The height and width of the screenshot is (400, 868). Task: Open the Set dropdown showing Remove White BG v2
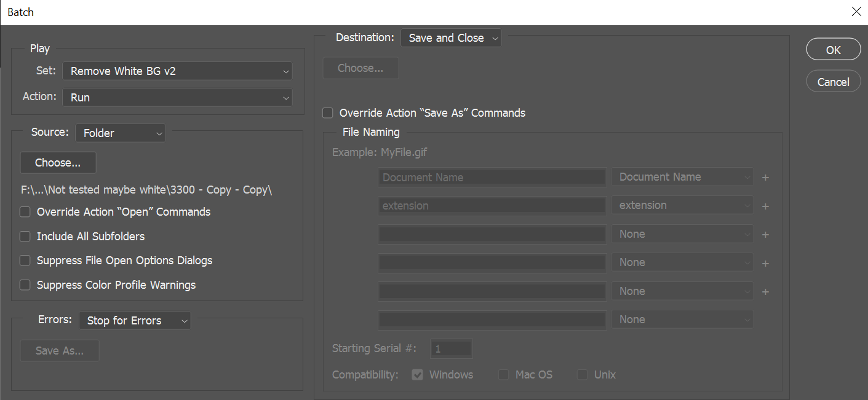[x=177, y=71]
